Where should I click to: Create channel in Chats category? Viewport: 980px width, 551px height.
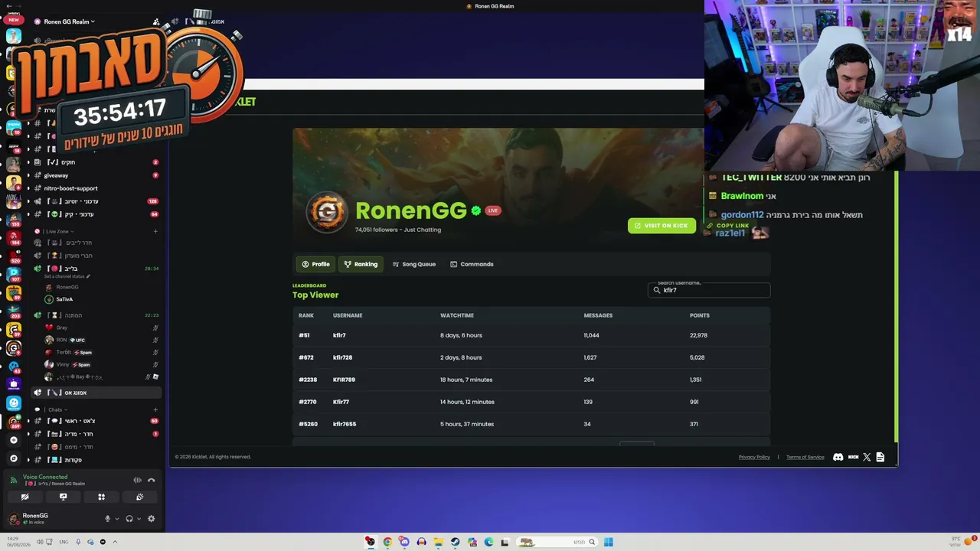click(x=155, y=409)
